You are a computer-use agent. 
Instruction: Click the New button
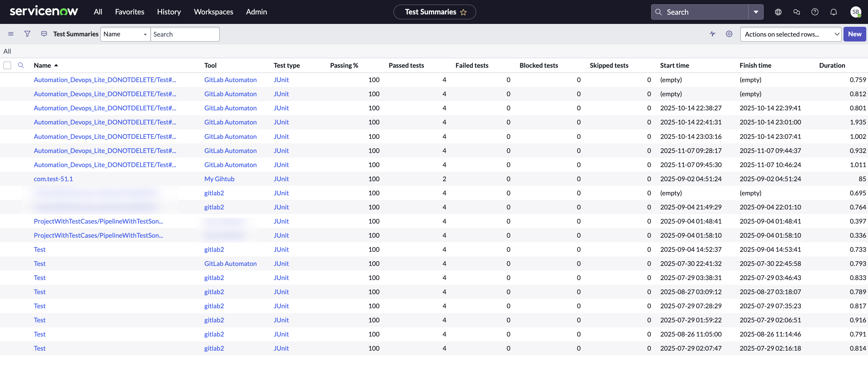coord(854,34)
